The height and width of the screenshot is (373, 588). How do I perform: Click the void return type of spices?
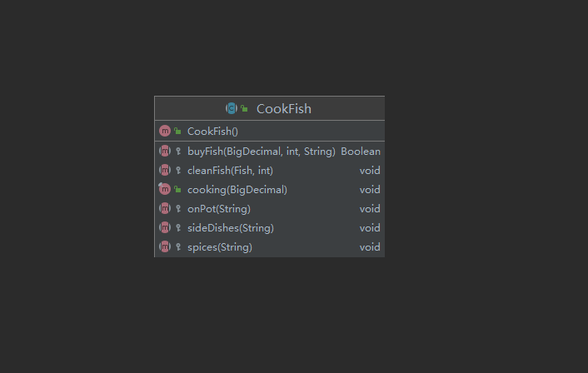pyautogui.click(x=370, y=247)
